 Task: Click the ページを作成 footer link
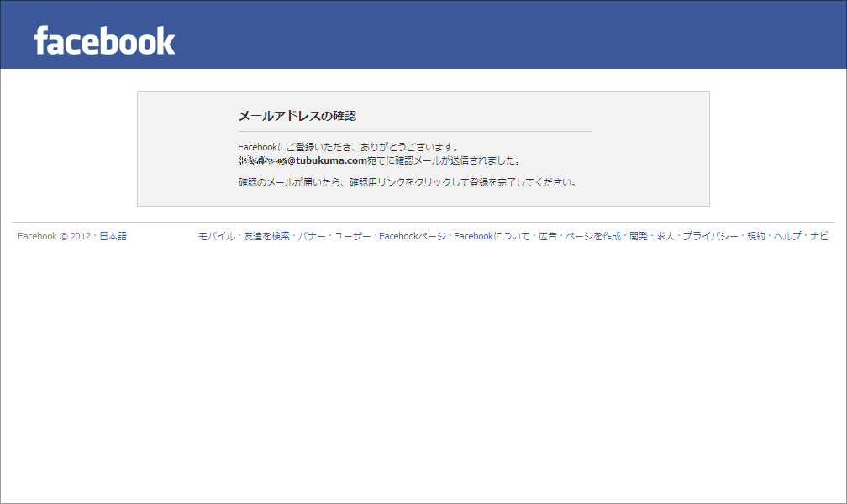593,236
